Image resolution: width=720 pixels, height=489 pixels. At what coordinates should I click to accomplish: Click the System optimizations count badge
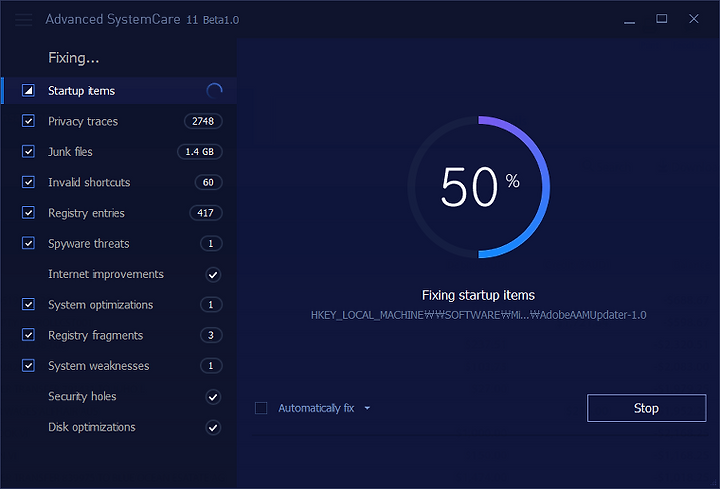(x=211, y=304)
